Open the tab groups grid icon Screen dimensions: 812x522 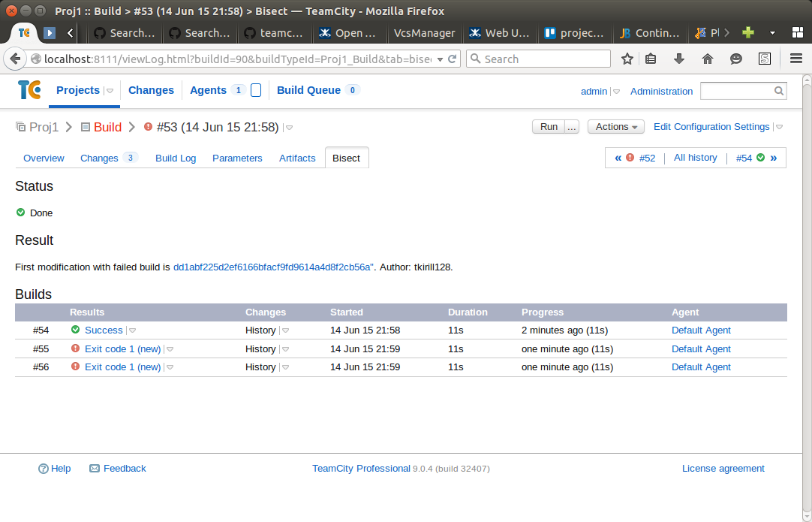coord(798,32)
